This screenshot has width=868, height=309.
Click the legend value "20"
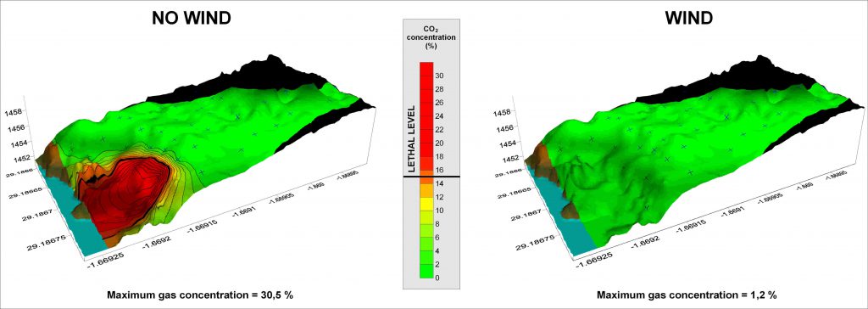coord(441,143)
